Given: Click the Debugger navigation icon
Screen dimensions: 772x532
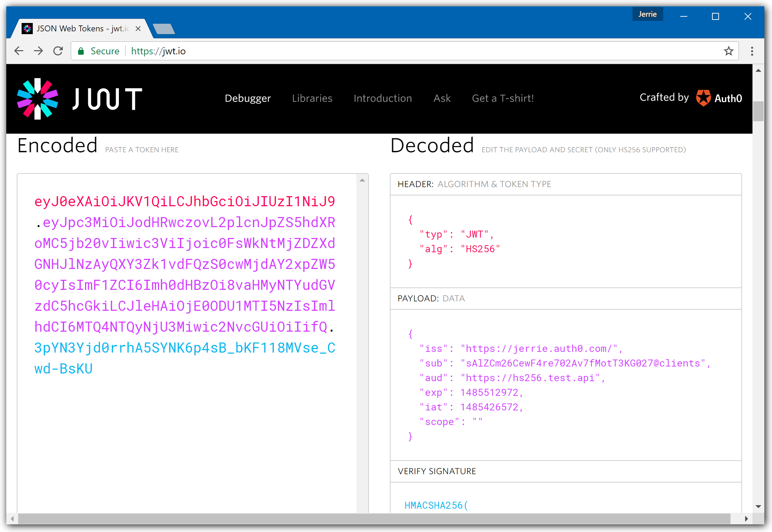Looking at the screenshot, I should [248, 99].
